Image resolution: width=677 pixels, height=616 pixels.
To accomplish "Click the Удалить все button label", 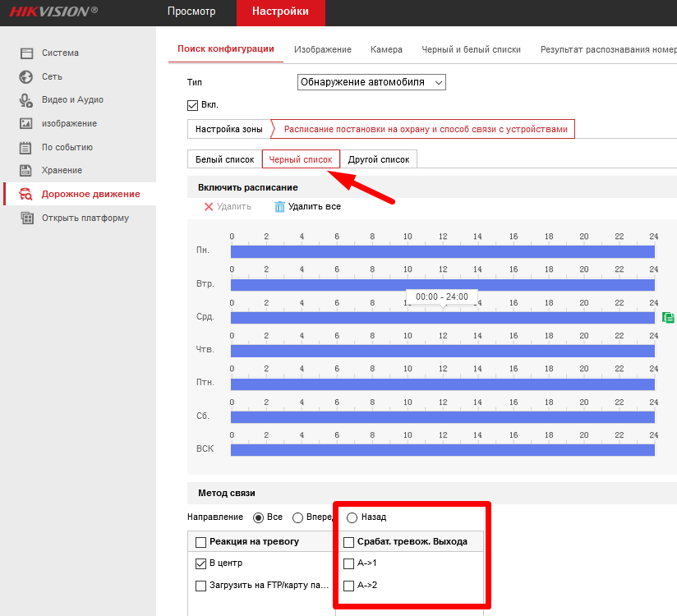I will pos(315,207).
